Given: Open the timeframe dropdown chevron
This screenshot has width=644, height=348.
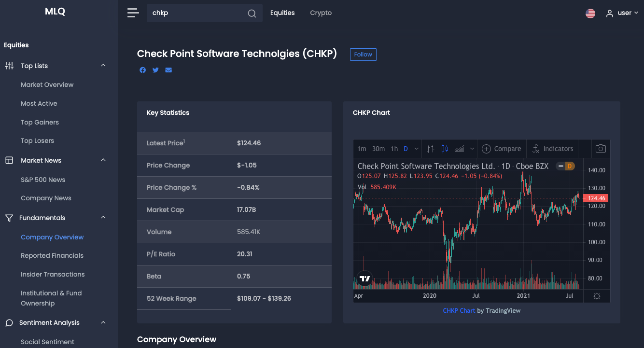Looking at the screenshot, I should pos(416,149).
